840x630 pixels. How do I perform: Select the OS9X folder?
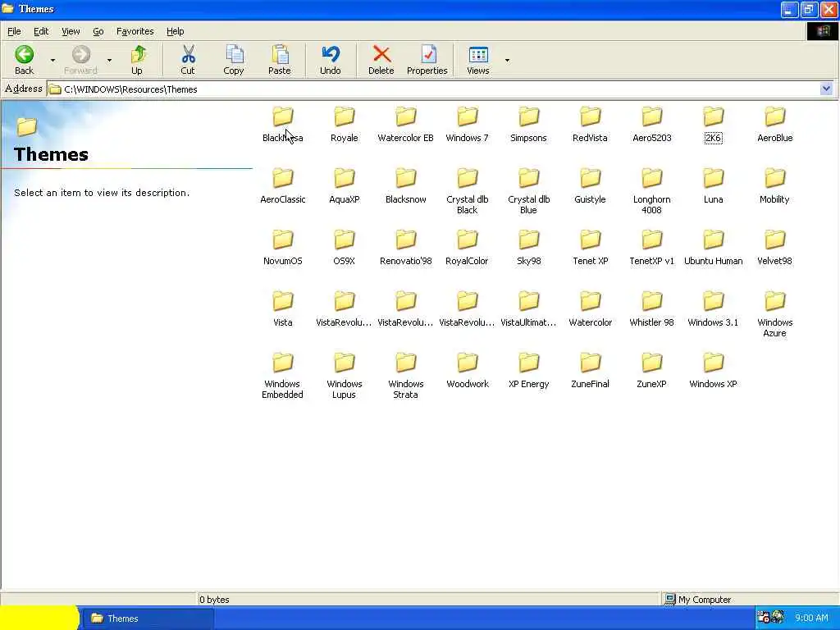pos(344,248)
